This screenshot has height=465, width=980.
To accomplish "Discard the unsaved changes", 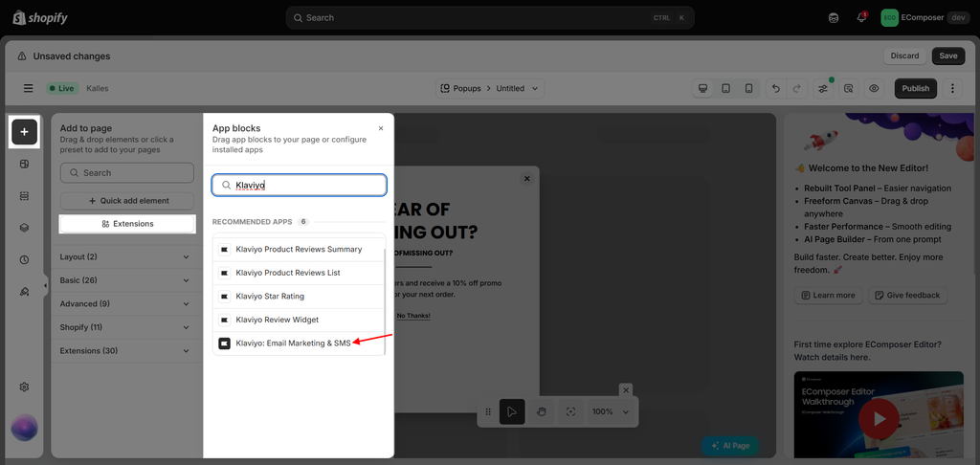I will tap(904, 55).
